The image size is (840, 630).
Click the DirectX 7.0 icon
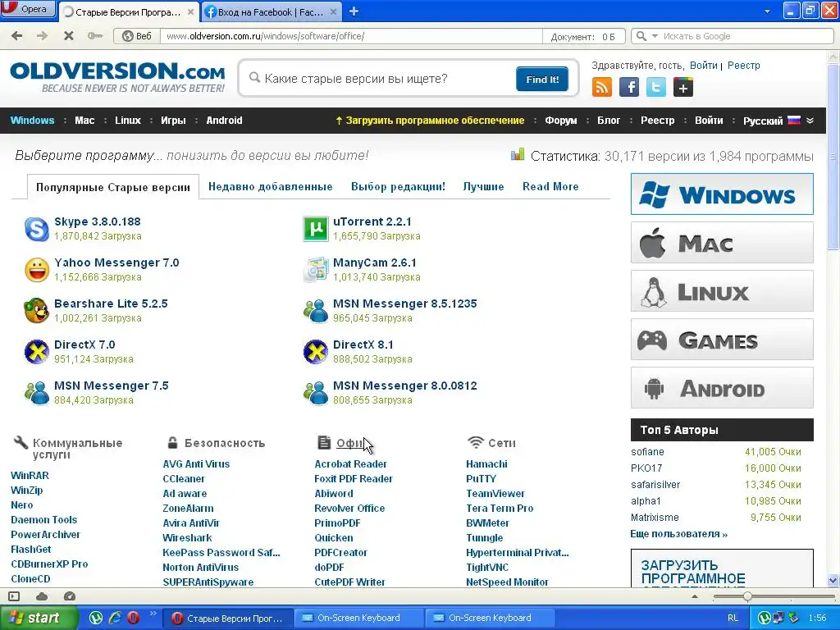point(36,352)
